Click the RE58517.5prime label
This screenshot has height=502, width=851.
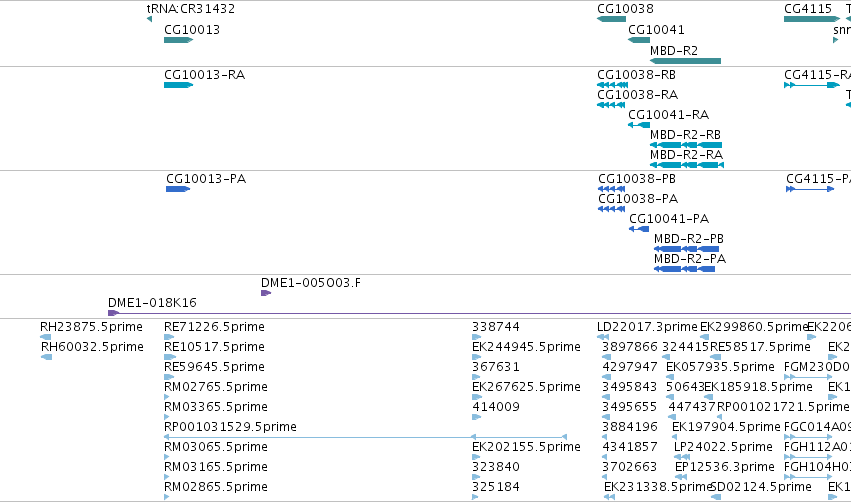point(760,347)
